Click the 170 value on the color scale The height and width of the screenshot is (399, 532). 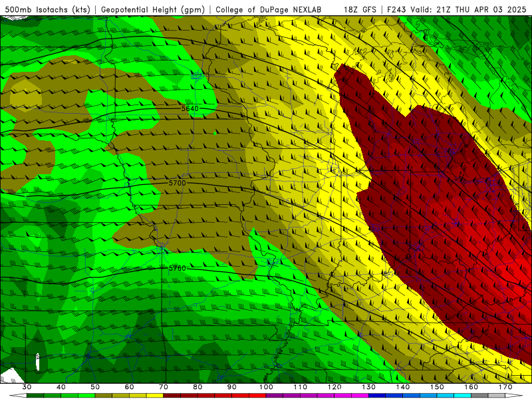[x=505, y=387]
